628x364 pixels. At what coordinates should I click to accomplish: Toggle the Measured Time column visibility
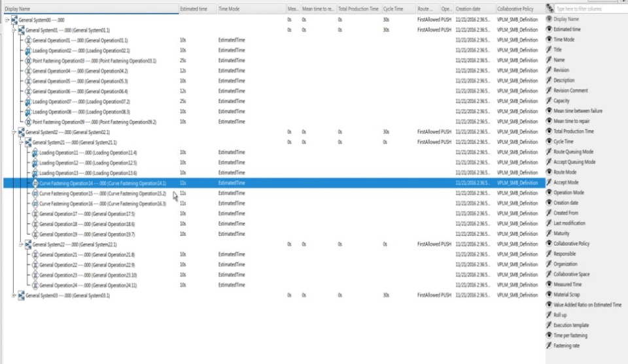[549, 284]
